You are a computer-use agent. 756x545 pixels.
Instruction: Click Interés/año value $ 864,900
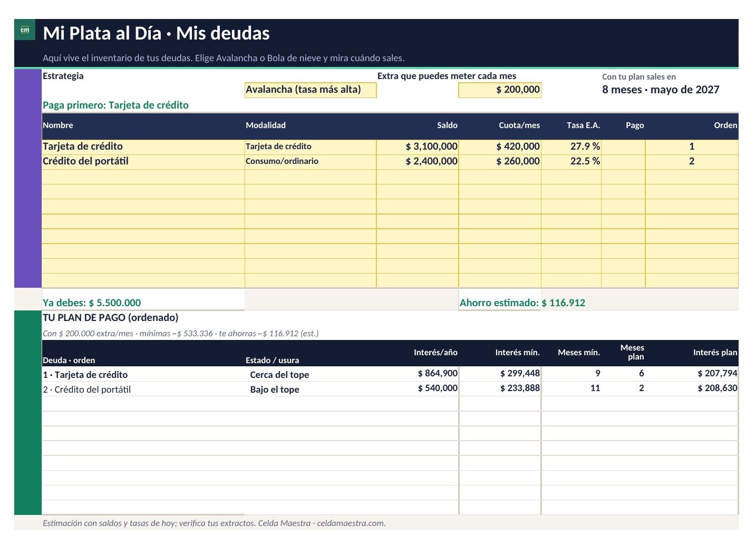coord(438,373)
